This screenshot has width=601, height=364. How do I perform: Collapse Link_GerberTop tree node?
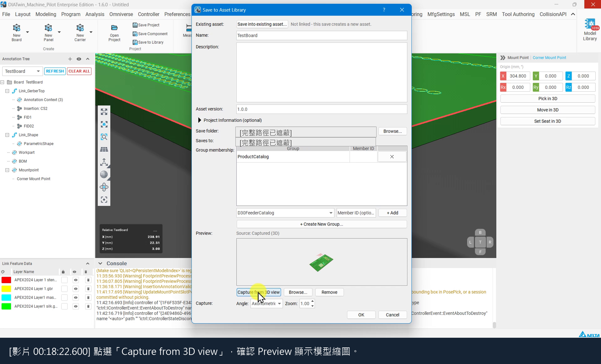(7, 91)
